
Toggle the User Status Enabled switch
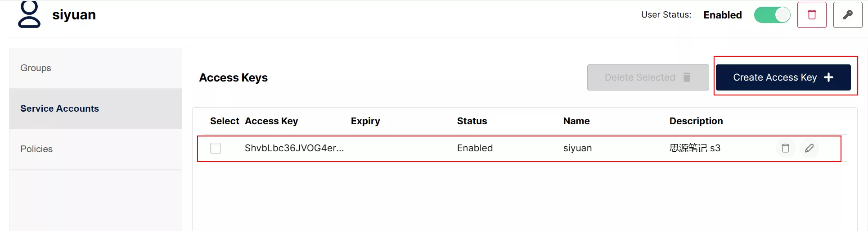[772, 15]
